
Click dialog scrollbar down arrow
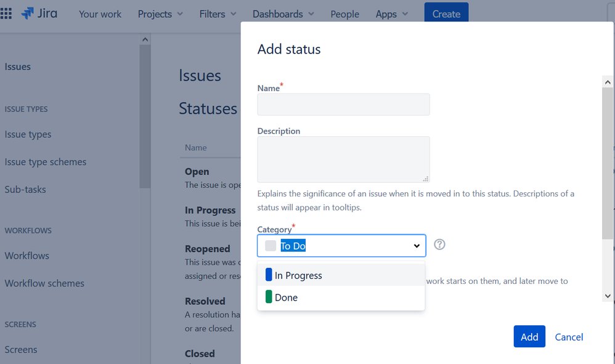coord(608,296)
